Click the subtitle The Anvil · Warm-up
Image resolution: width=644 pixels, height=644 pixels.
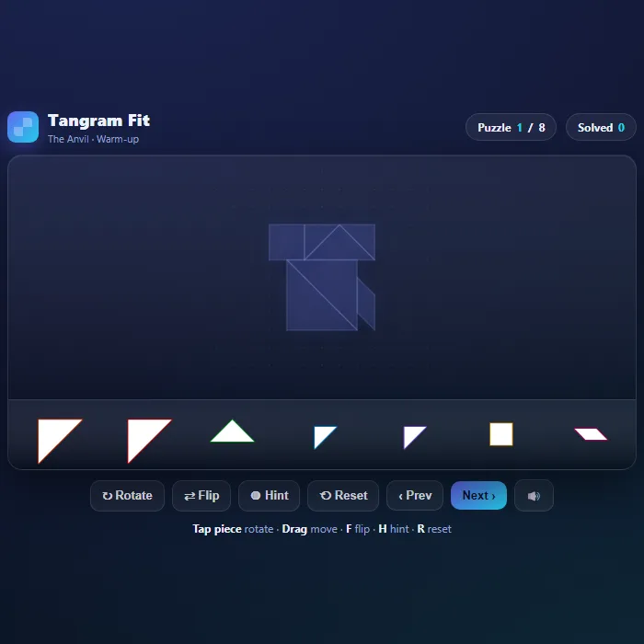click(93, 139)
